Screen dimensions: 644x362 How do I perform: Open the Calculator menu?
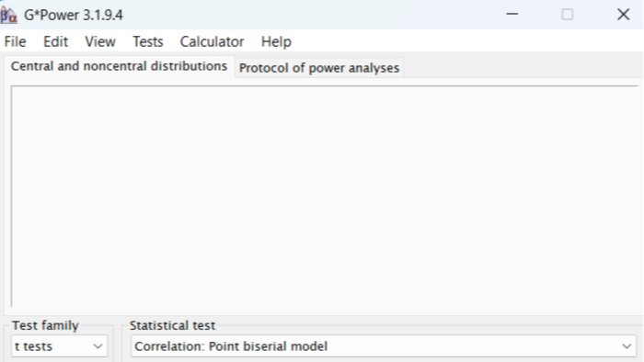[212, 42]
